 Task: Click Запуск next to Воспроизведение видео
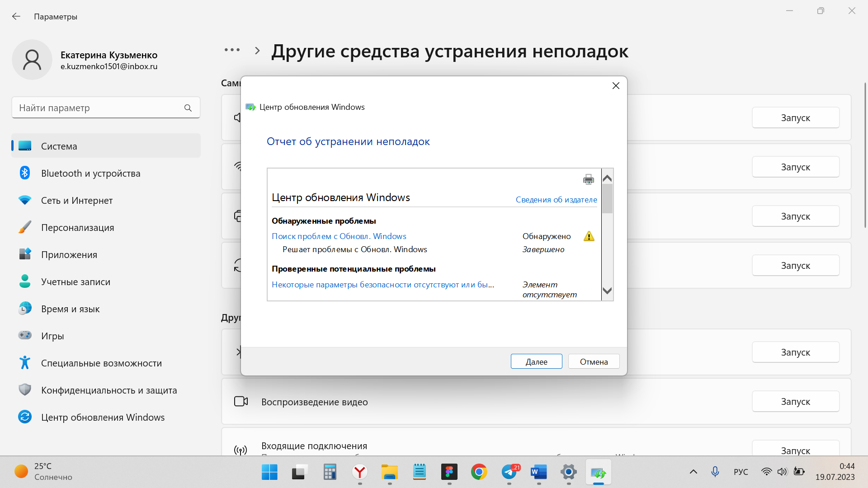point(795,402)
